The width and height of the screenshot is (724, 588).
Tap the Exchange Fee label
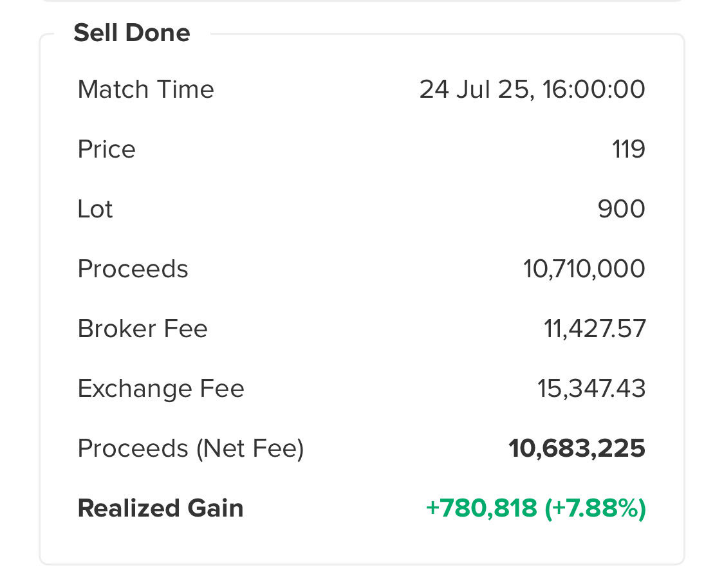click(161, 389)
